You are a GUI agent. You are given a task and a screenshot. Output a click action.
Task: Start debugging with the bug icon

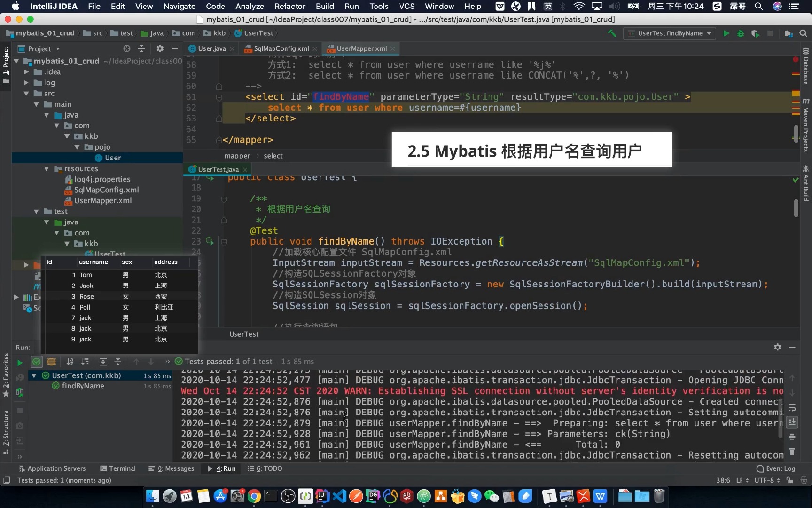pos(741,33)
